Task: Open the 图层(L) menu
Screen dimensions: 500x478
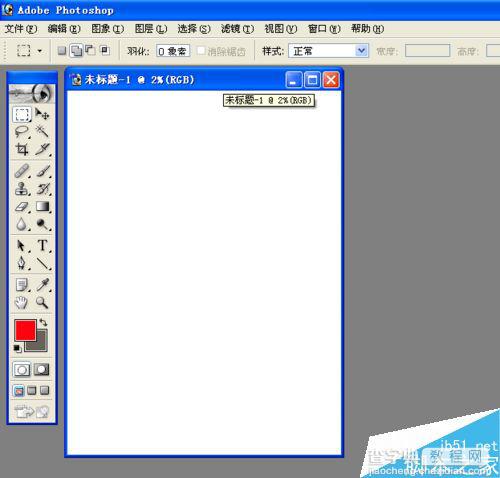Action: (151, 29)
